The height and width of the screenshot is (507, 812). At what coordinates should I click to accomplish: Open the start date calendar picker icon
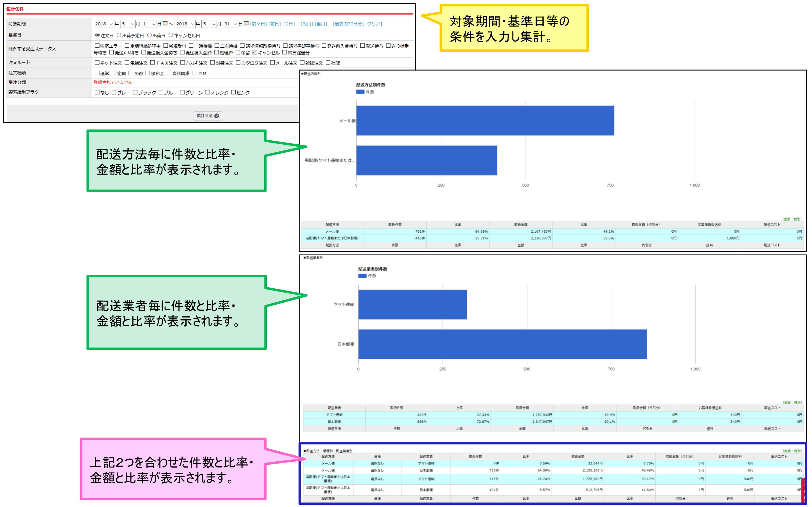(x=165, y=23)
